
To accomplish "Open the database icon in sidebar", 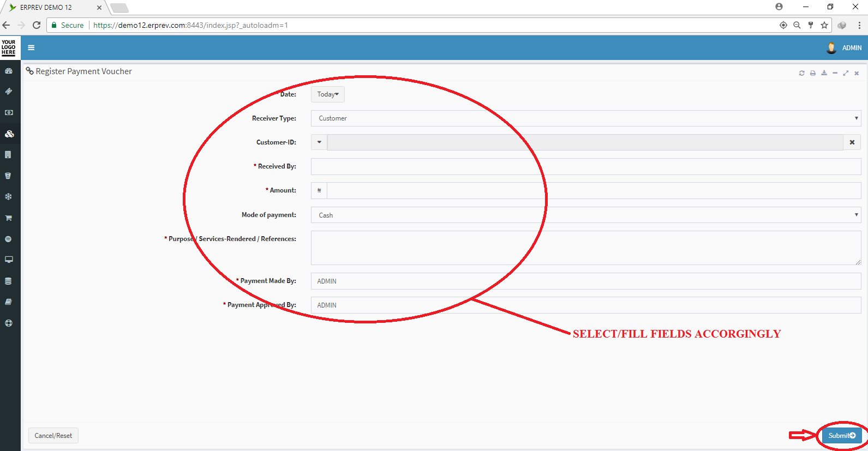I will click(x=8, y=281).
